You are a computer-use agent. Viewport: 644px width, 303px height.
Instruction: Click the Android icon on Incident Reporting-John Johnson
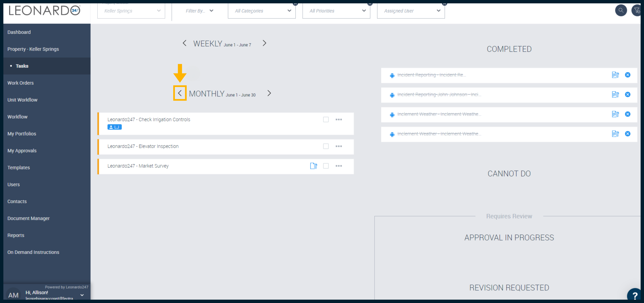(392, 95)
